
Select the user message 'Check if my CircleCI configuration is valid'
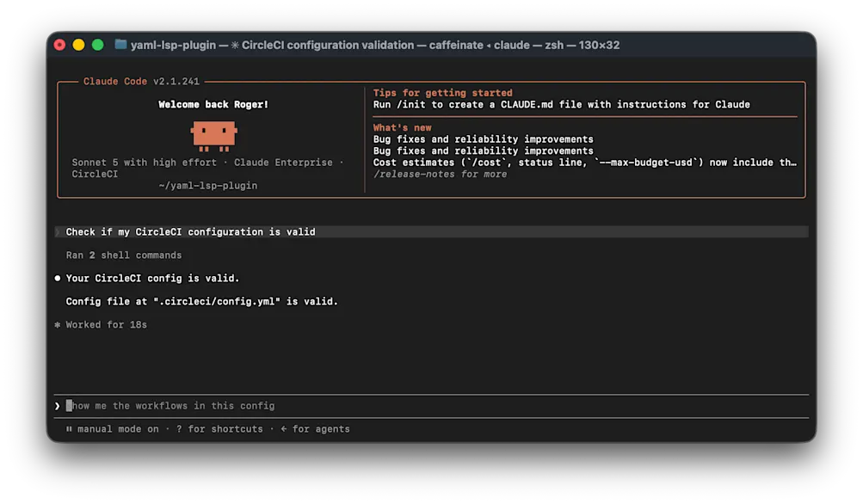(x=432, y=232)
